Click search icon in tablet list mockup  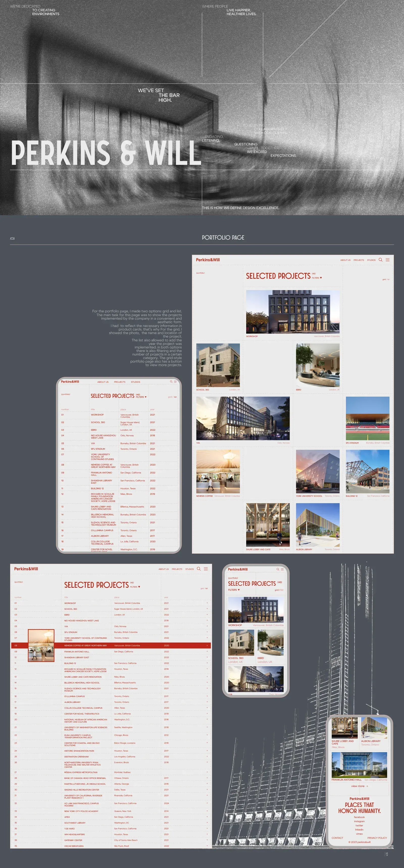171,381
